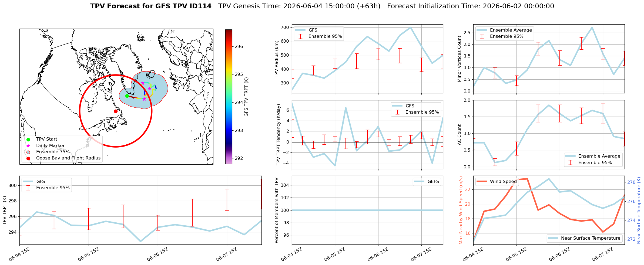Click the Ensemble 75% legend circle icon
The height and width of the screenshot is (265, 644).
pos(28,152)
